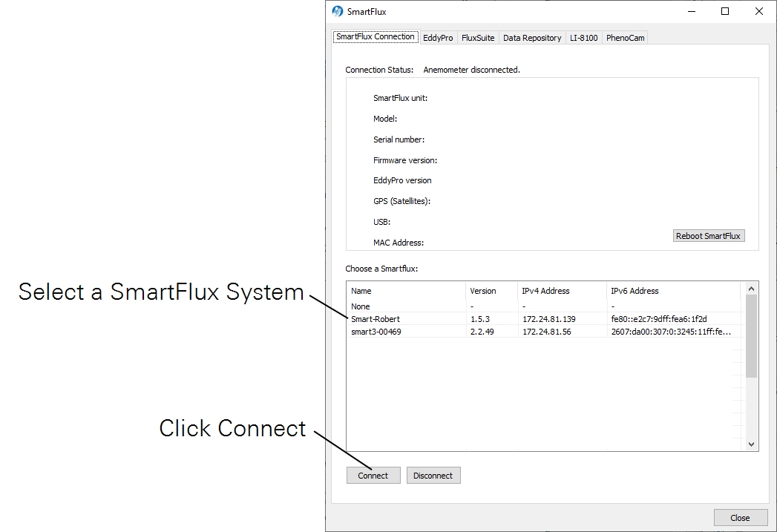Open the LI-8100 tab
777x532 pixels.
[584, 38]
